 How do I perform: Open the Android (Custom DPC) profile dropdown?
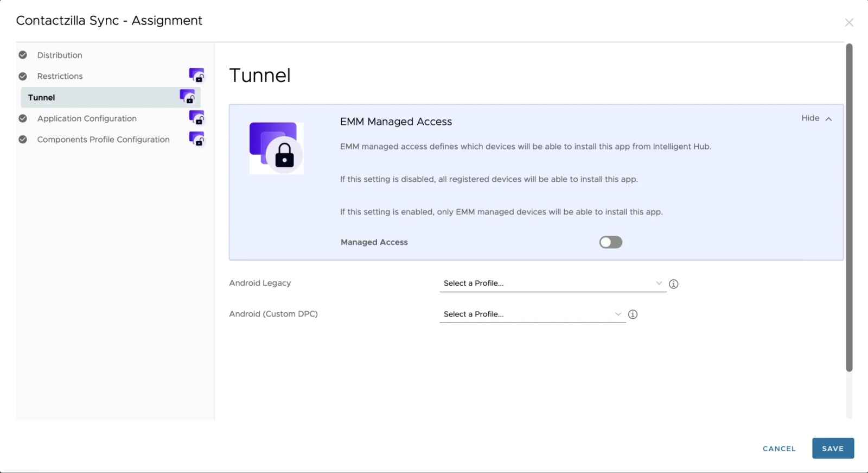[x=533, y=314]
